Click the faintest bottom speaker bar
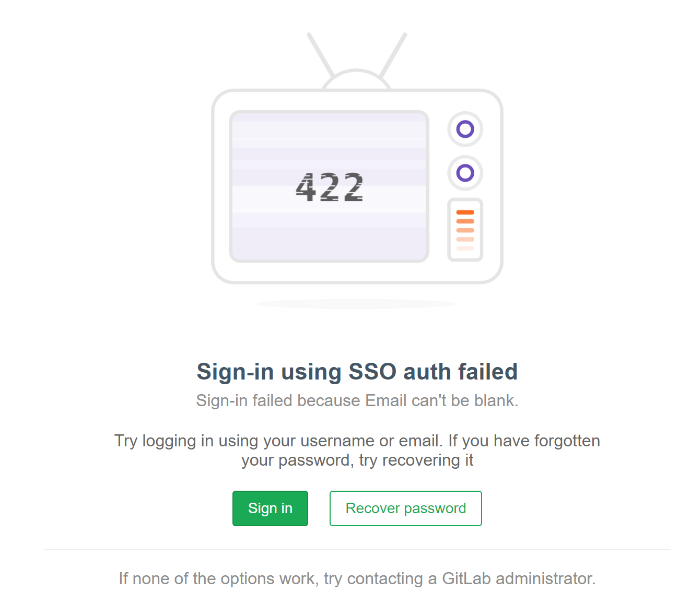 465,248
